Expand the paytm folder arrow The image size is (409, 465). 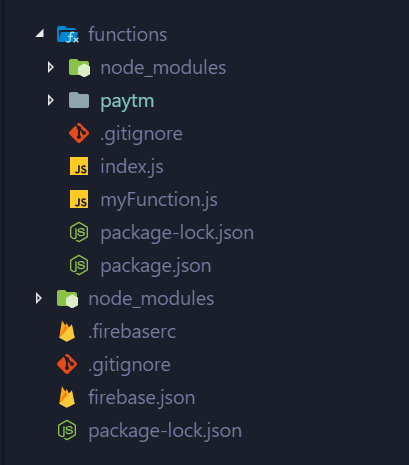51,100
